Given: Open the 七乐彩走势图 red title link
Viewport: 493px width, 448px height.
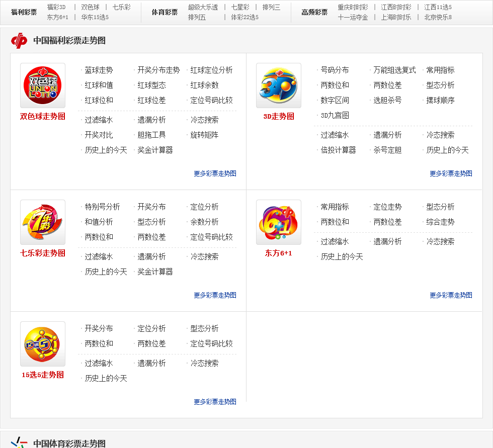Looking at the screenshot, I should point(43,253).
